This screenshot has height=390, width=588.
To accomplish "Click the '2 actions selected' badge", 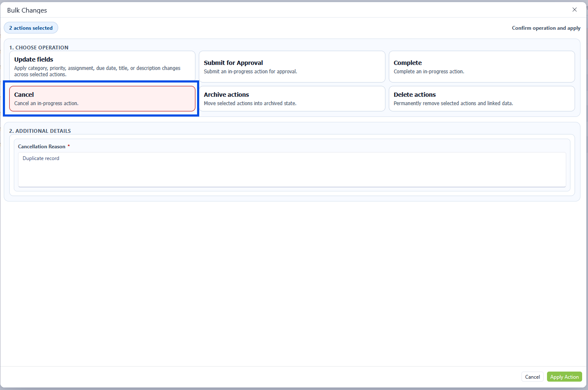I will [x=31, y=28].
